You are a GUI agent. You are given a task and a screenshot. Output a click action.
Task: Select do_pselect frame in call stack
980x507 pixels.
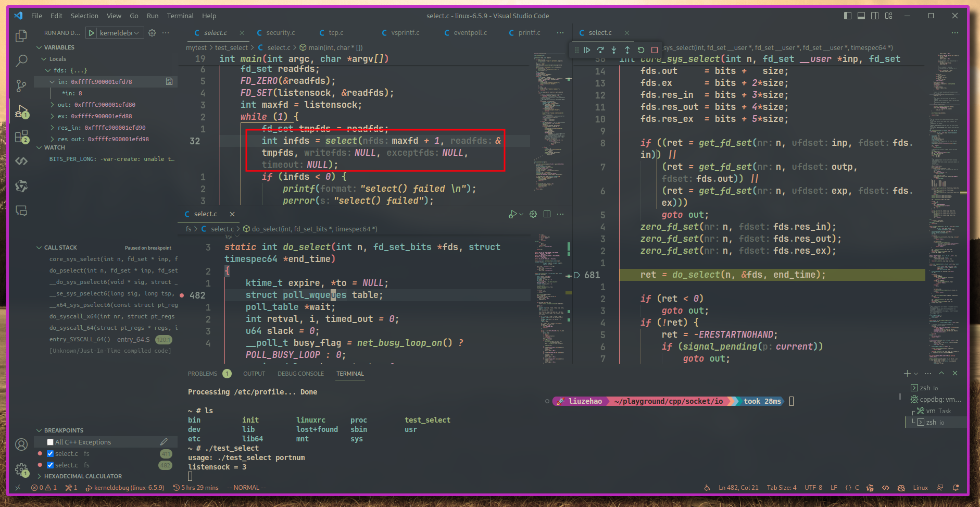click(x=106, y=270)
